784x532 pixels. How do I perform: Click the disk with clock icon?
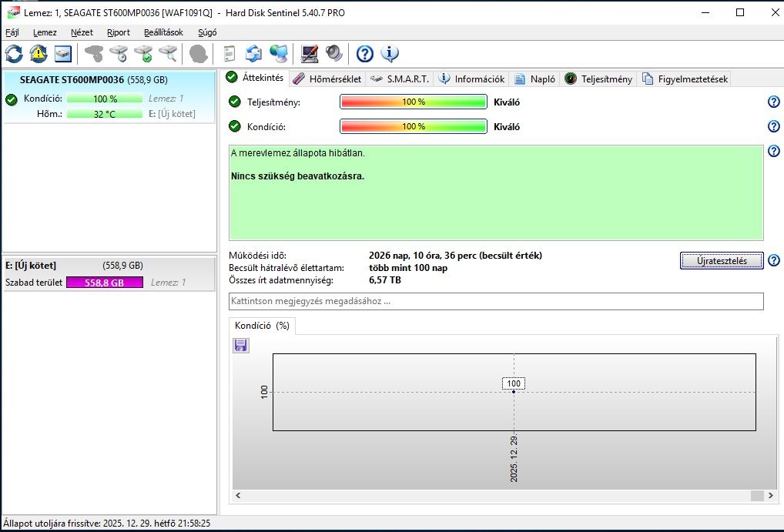point(119,53)
